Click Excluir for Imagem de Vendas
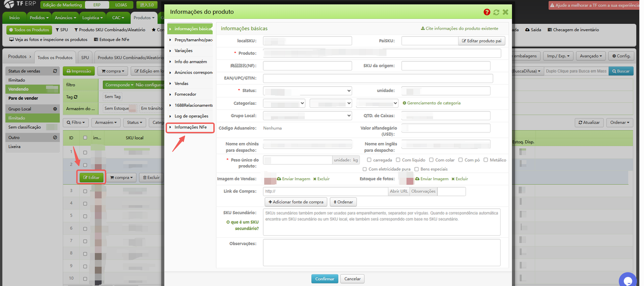644x286 pixels. pos(321,179)
